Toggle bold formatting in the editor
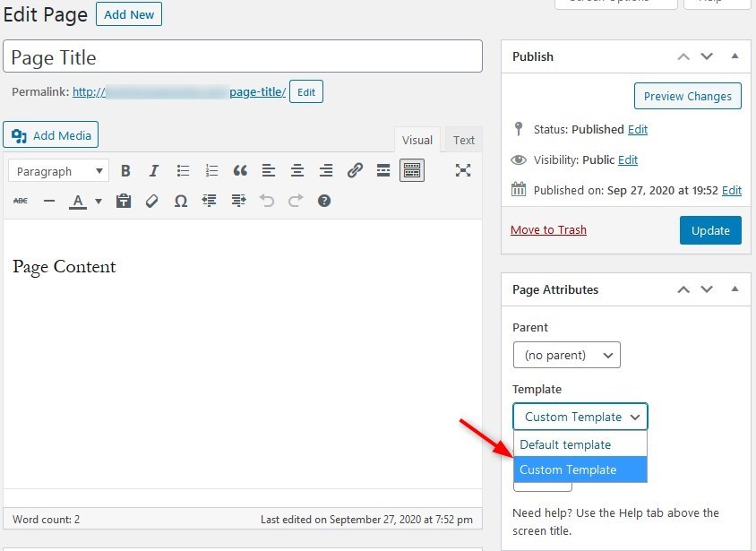 (x=125, y=170)
